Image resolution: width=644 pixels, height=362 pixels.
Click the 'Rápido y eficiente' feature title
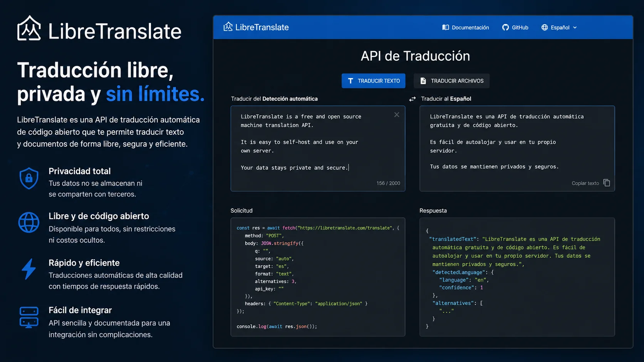click(84, 263)
